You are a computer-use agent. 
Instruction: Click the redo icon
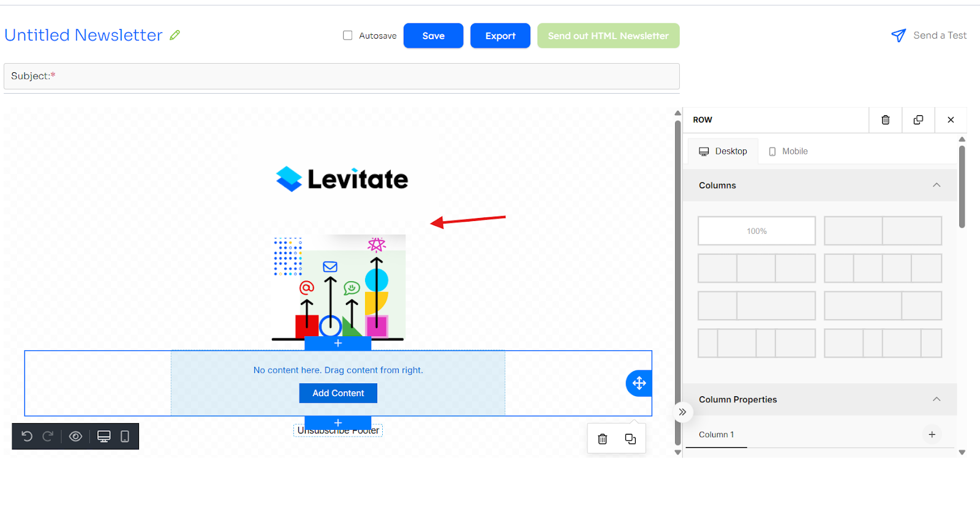(x=48, y=436)
